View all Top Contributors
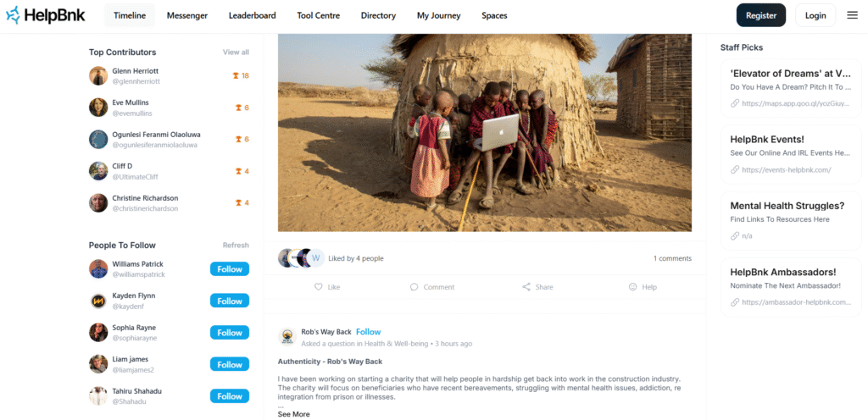 coord(236,52)
